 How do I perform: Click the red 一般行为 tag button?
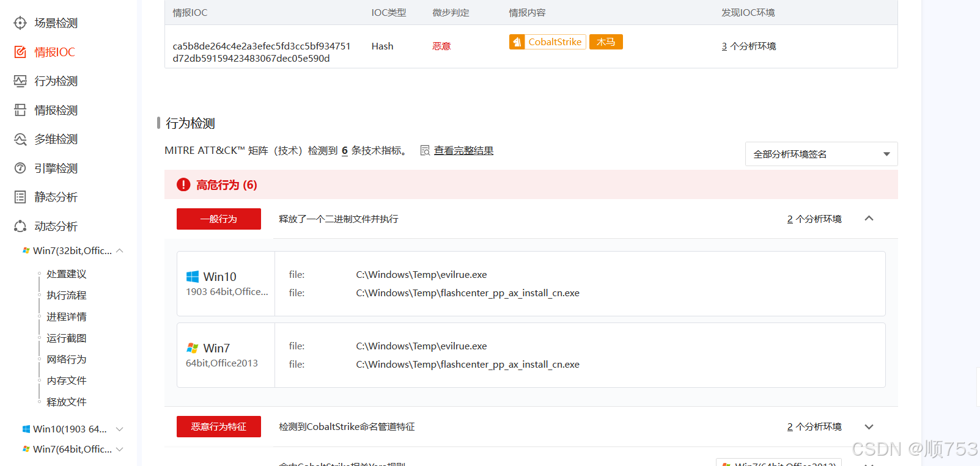(219, 219)
